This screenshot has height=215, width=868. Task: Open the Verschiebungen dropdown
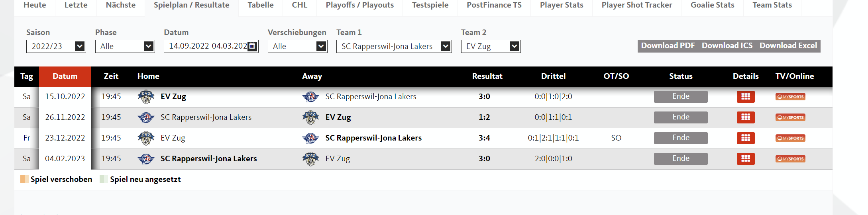pos(297,46)
